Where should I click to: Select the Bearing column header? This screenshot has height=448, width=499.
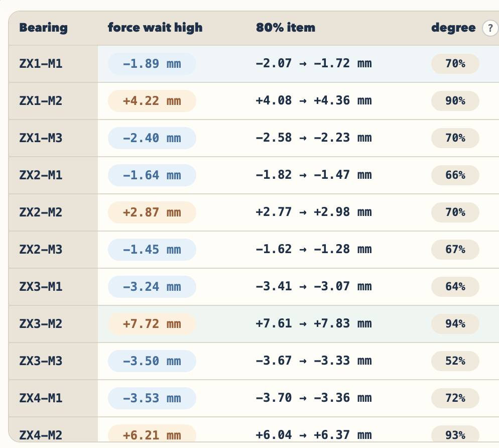pos(43,28)
